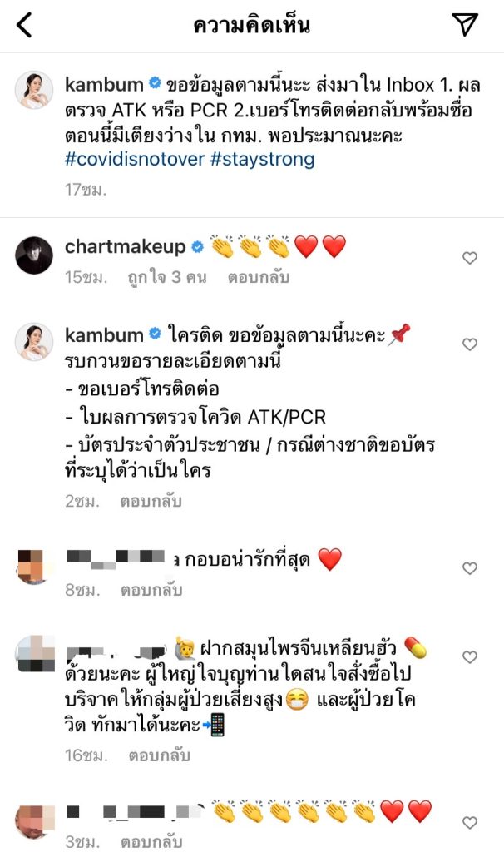
Task: Open the share paper plane icon
Action: tap(465, 24)
